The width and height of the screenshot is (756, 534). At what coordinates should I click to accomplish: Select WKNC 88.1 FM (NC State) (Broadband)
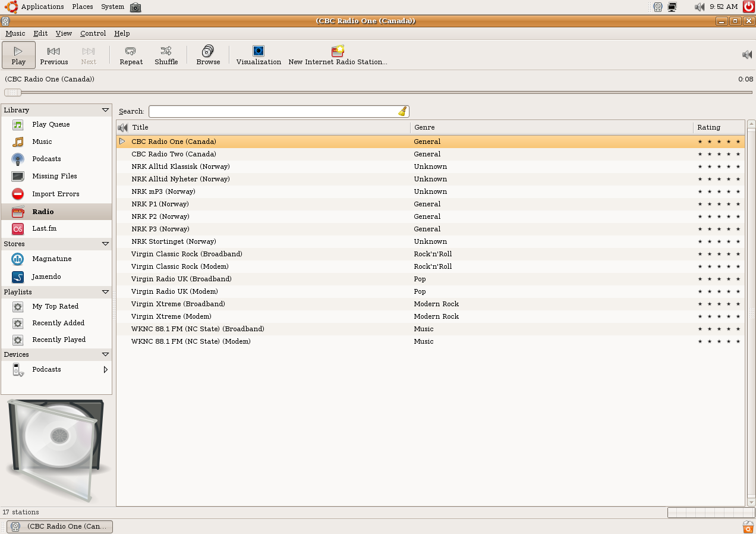430,329
